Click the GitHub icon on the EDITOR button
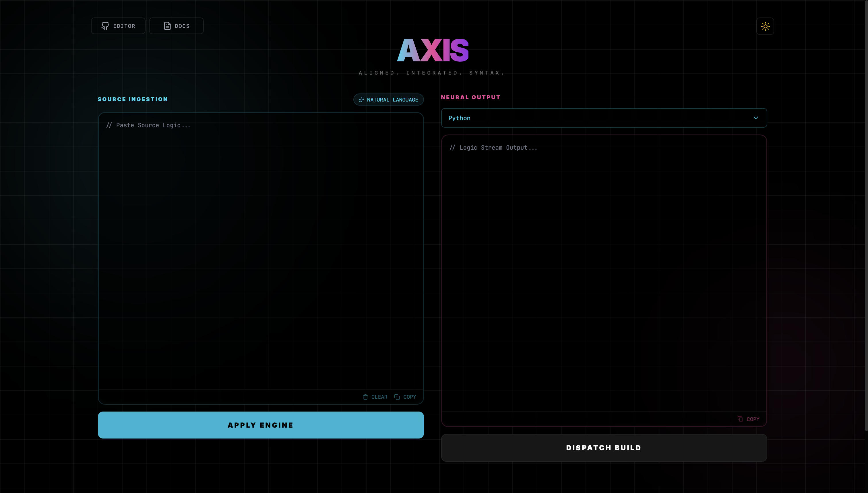The image size is (868, 493). pos(105,26)
